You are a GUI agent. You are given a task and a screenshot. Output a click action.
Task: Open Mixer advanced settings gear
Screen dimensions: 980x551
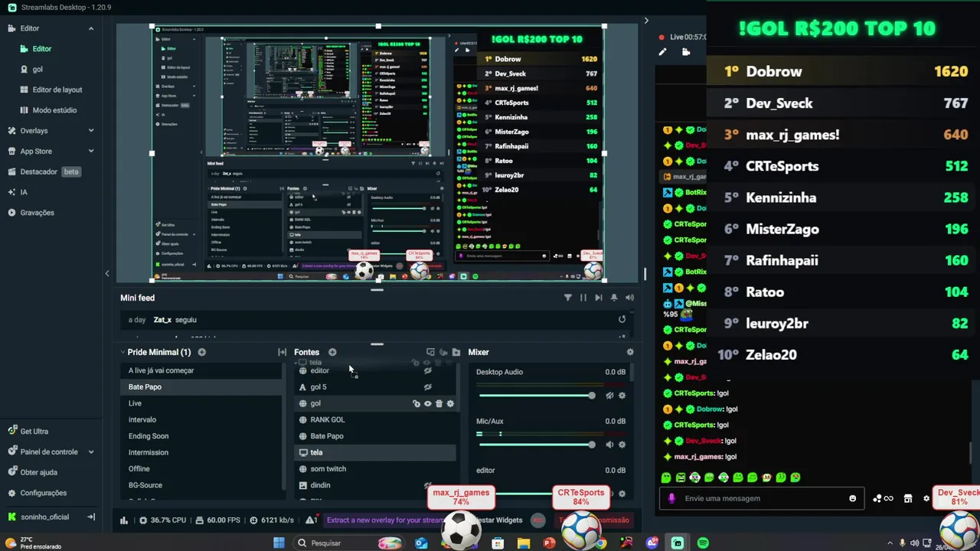coord(630,352)
